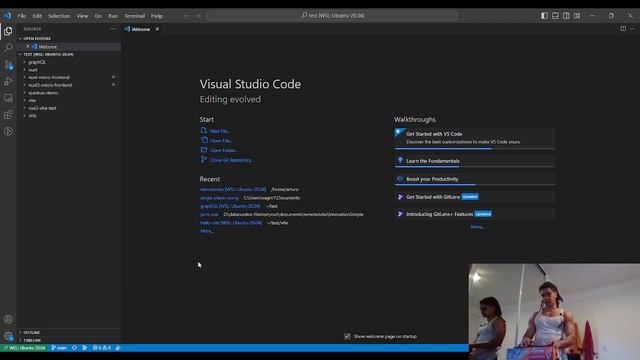The height and width of the screenshot is (360, 640).
Task: Click More... under Recent list
Action: tap(207, 231)
